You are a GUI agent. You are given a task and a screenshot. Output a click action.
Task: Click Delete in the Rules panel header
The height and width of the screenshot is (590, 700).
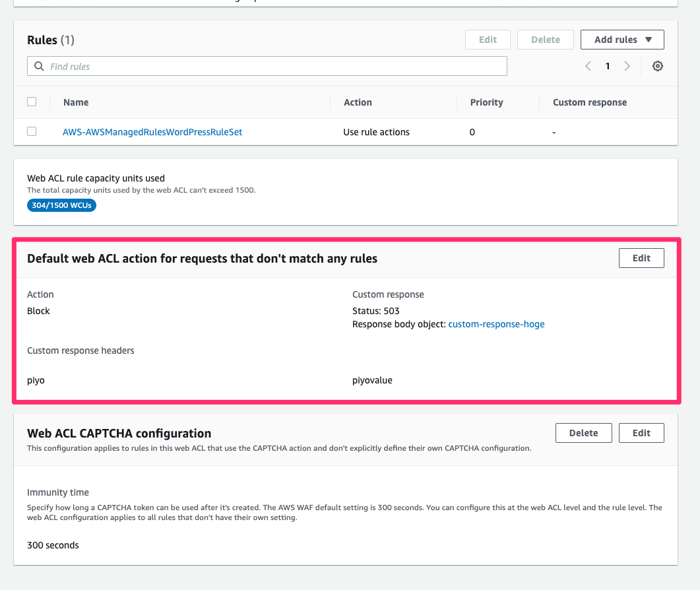tap(545, 40)
